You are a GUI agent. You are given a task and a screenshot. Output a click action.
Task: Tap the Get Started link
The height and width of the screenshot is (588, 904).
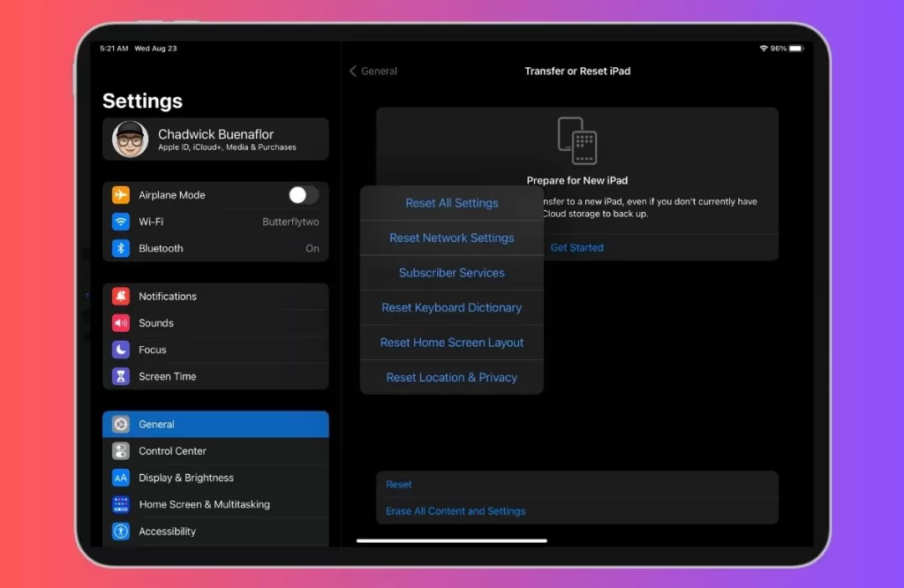coord(577,247)
